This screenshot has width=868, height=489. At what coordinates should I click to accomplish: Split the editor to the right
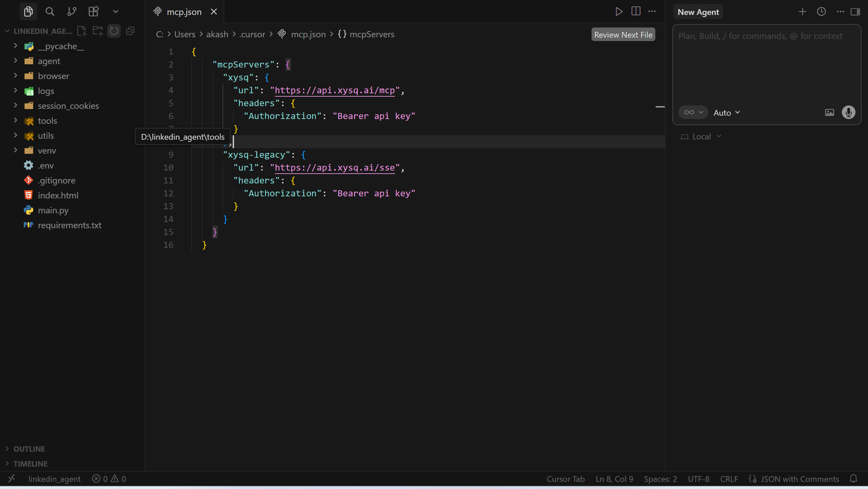(x=636, y=12)
